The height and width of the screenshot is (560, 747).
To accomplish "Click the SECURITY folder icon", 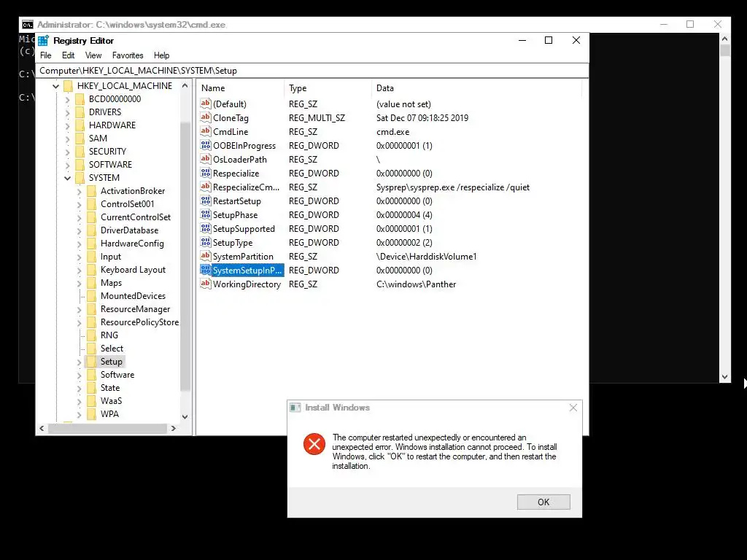I will click(x=80, y=152).
